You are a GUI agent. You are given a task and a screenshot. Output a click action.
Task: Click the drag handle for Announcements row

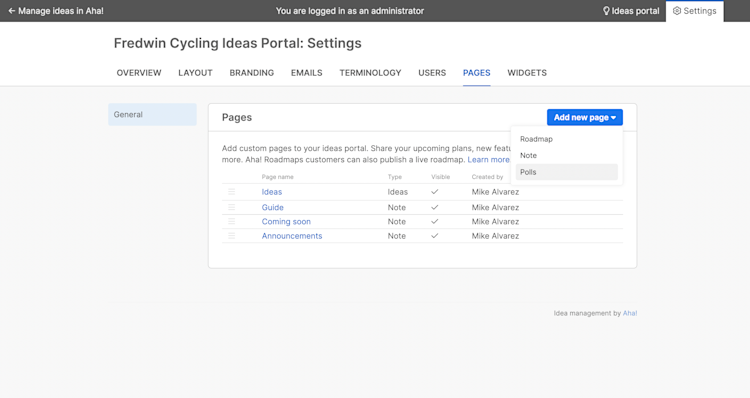click(x=232, y=236)
